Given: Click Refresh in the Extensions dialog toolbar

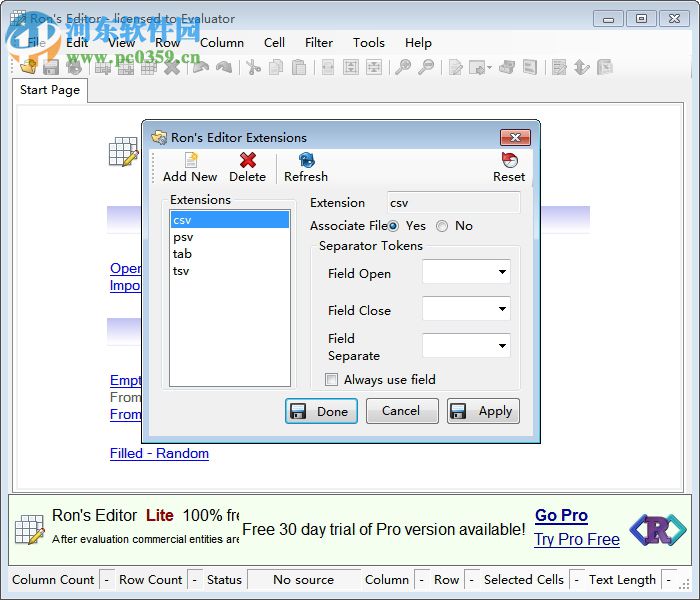Looking at the screenshot, I should pos(306,167).
